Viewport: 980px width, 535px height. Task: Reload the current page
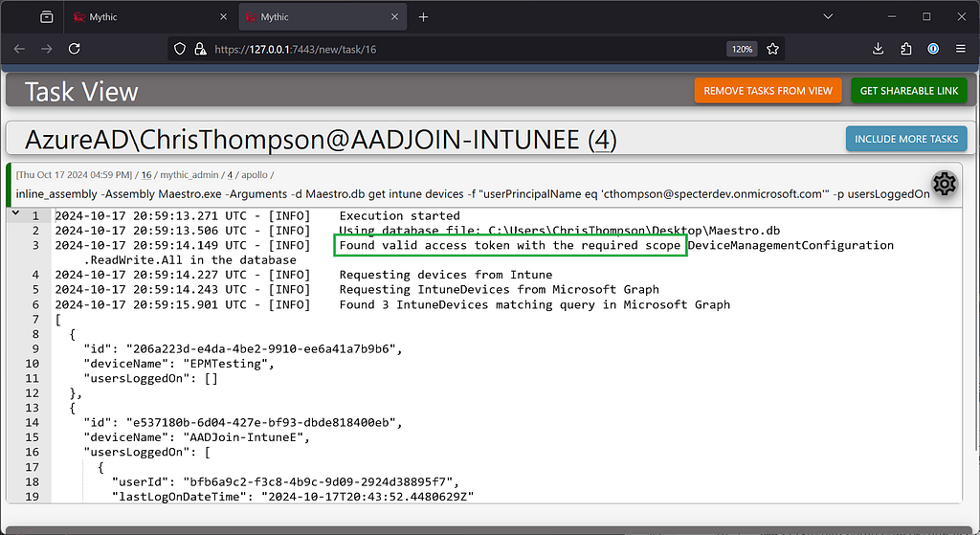75,49
